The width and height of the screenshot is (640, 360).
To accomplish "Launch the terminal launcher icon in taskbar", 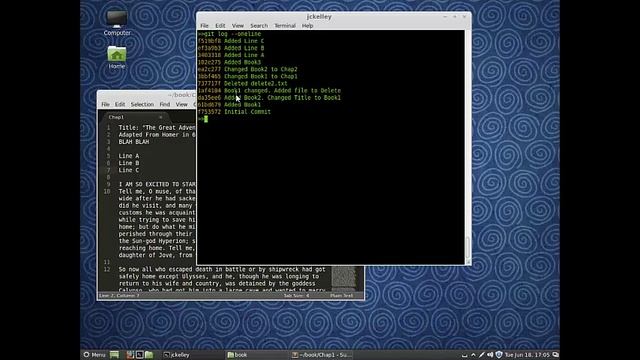I will click(139, 355).
